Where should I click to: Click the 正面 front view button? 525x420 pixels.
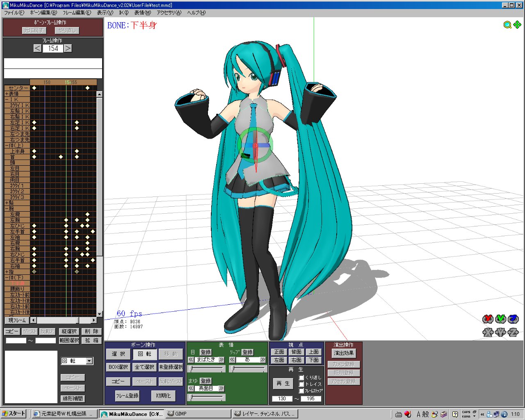tap(279, 352)
